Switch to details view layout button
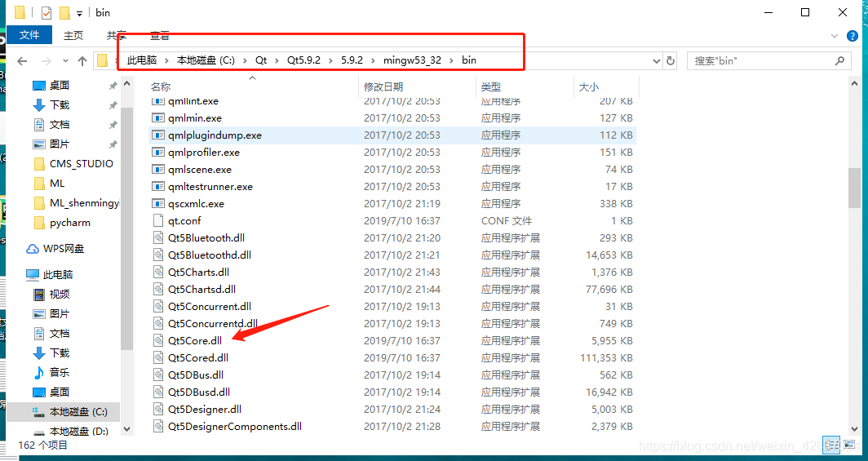Screen dimensions: 868x461 tap(831, 445)
